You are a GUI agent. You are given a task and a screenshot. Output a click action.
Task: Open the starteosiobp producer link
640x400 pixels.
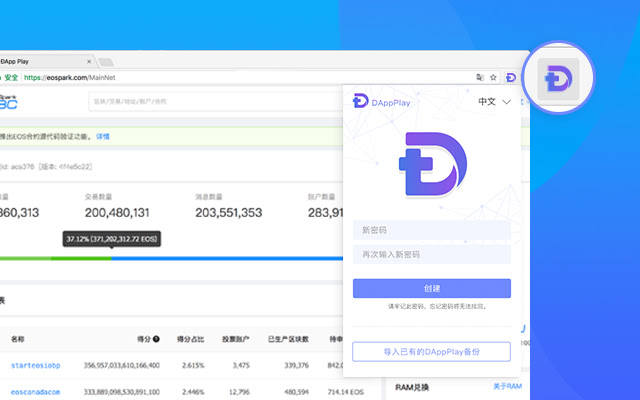point(36,365)
